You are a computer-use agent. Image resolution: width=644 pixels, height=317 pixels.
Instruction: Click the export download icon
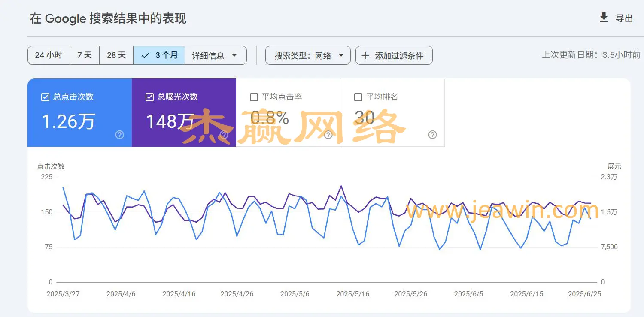(604, 18)
